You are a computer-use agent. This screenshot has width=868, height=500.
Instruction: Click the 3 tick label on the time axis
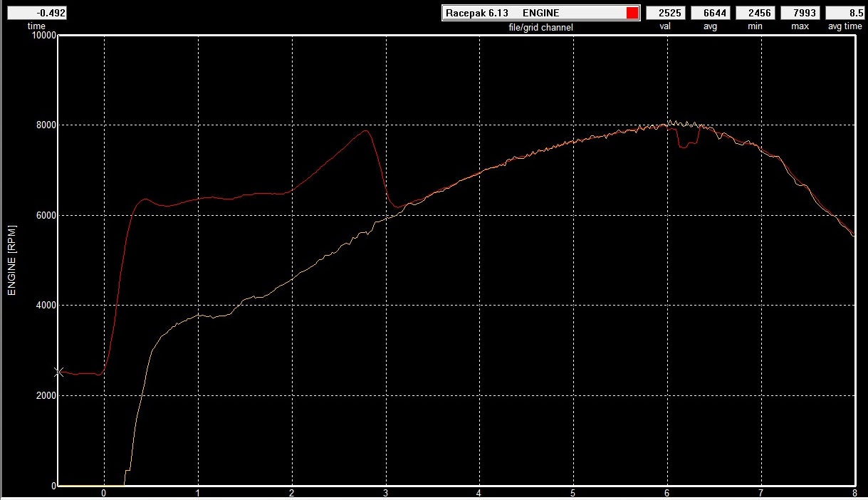(386, 493)
